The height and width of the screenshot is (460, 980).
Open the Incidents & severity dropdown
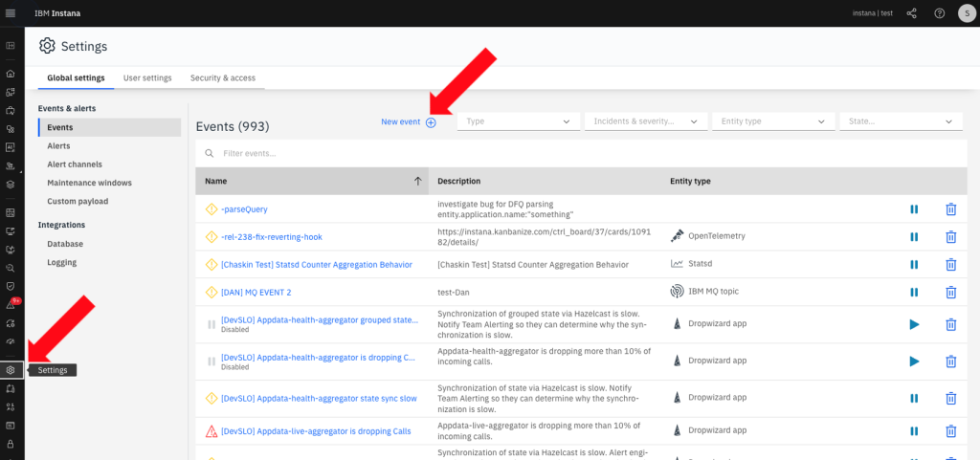[646, 121]
